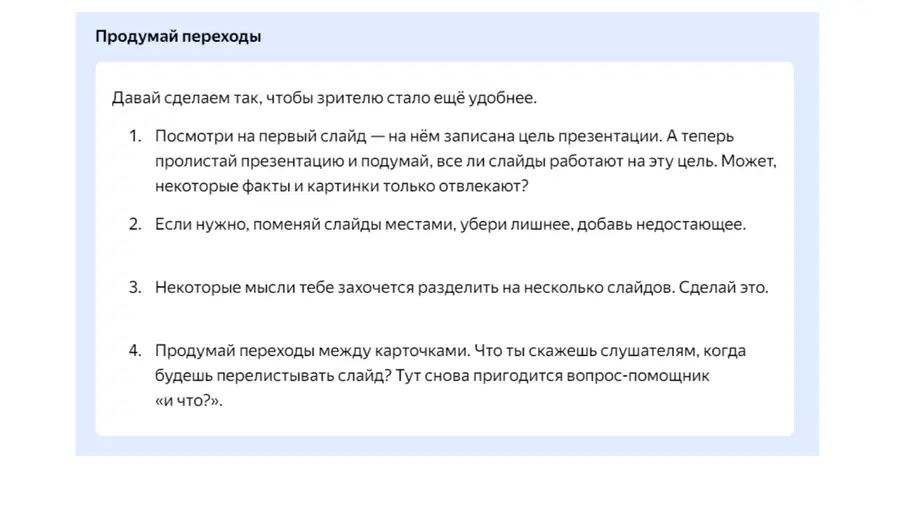Click item "Некоторые мысли тебе захочется разделить"
Image resolution: width=900 pixels, height=506 pixels.
click(461, 287)
